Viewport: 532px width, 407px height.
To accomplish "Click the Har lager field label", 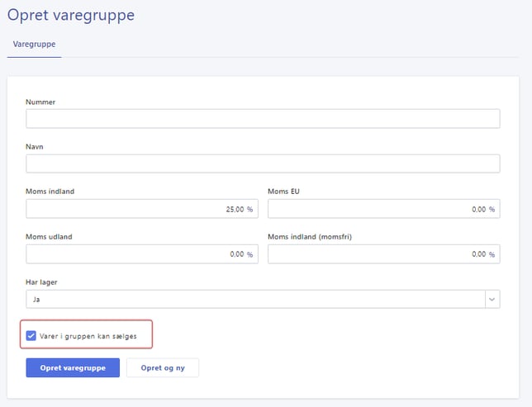I will (42, 282).
